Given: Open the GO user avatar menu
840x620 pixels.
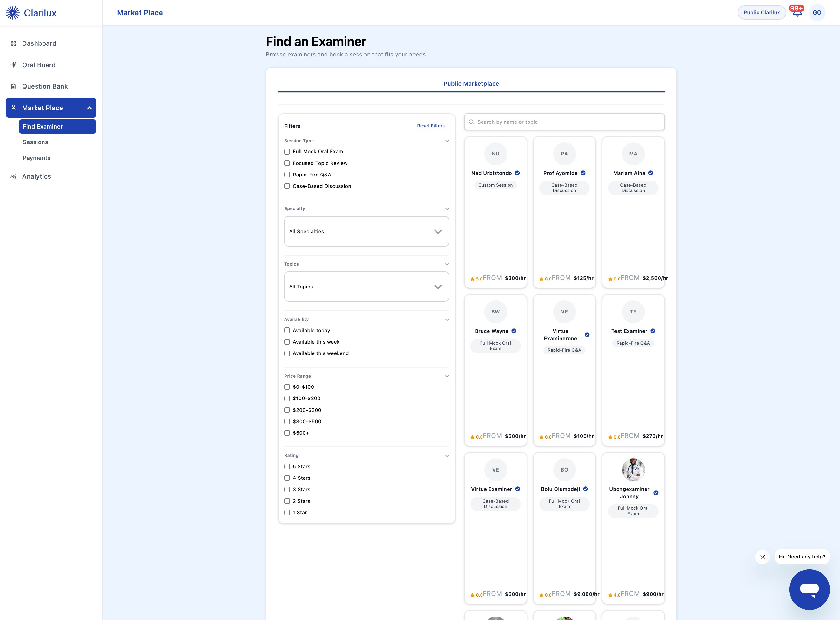Looking at the screenshot, I should pyautogui.click(x=817, y=13).
